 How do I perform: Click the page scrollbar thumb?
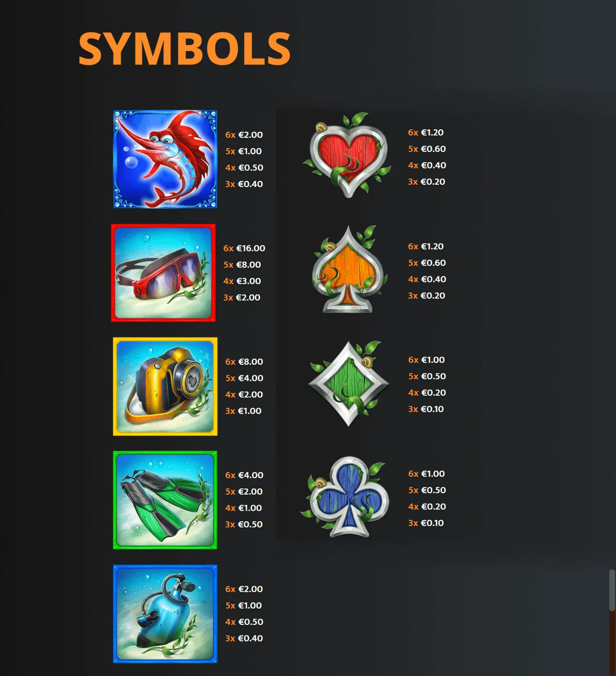pos(612,590)
